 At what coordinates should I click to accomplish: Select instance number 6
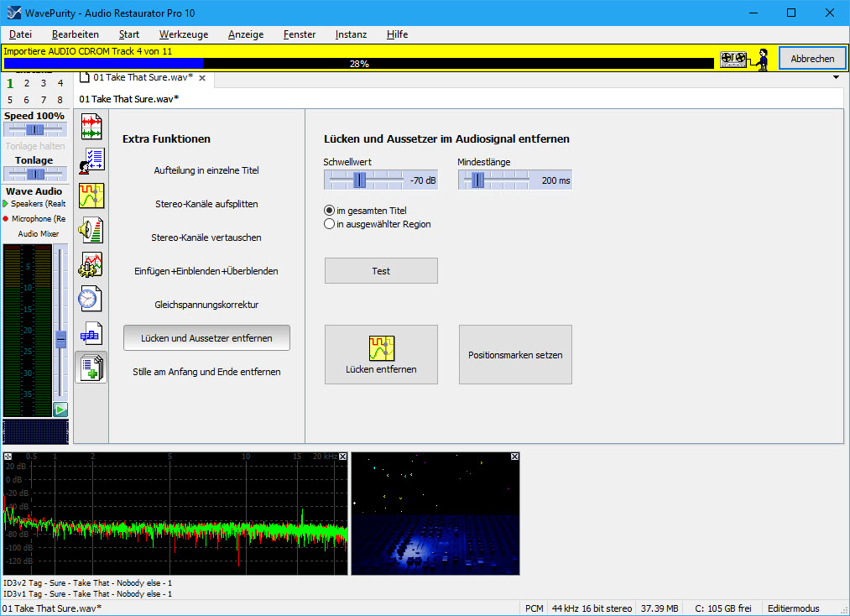pyautogui.click(x=27, y=100)
